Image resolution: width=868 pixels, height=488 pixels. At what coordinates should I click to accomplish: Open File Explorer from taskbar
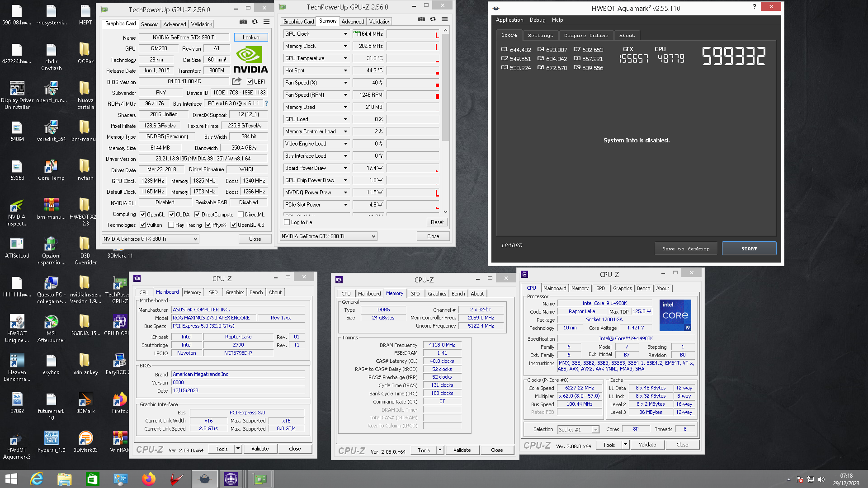[x=64, y=479]
